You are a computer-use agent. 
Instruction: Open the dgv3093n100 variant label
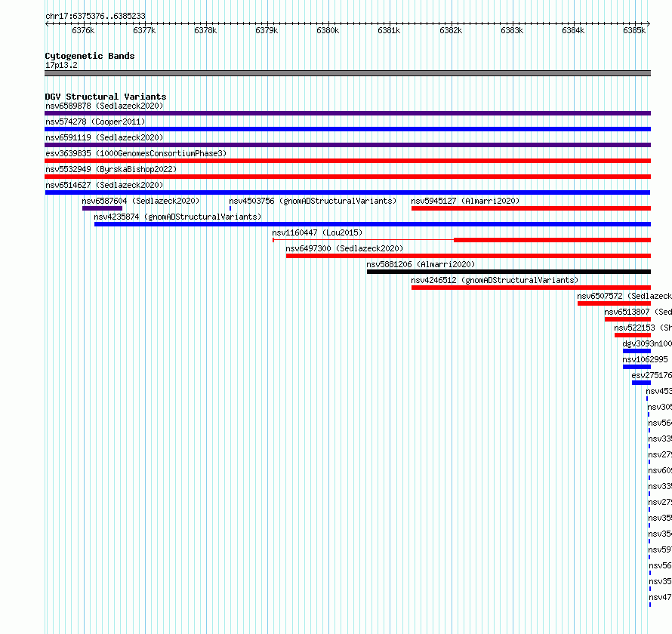point(647,343)
